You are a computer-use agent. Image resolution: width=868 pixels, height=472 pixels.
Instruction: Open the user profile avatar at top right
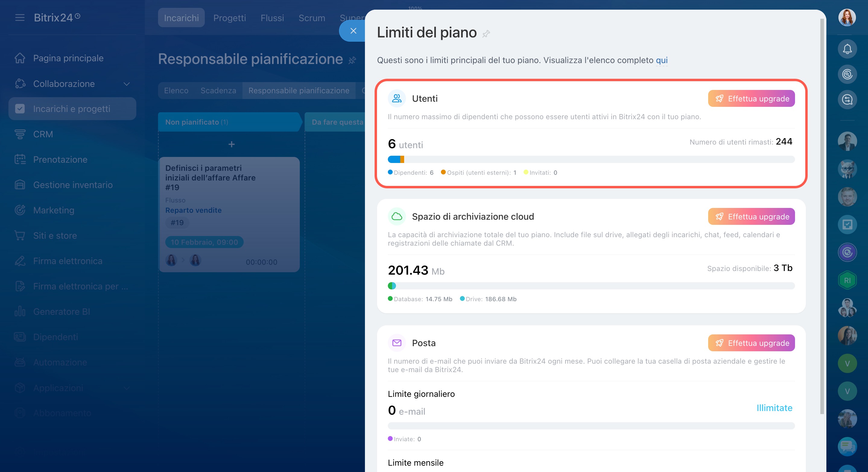pos(847,18)
